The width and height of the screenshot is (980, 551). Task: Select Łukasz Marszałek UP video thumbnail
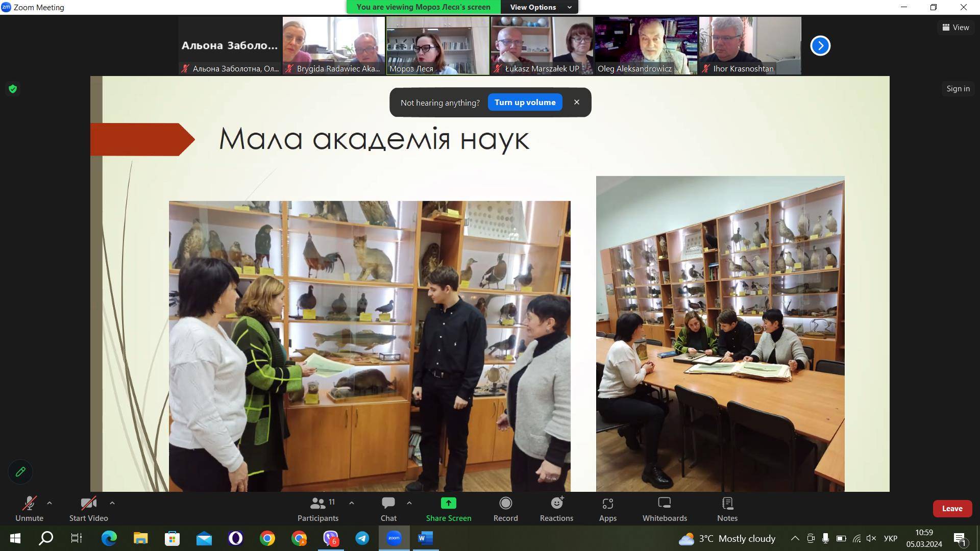542,45
